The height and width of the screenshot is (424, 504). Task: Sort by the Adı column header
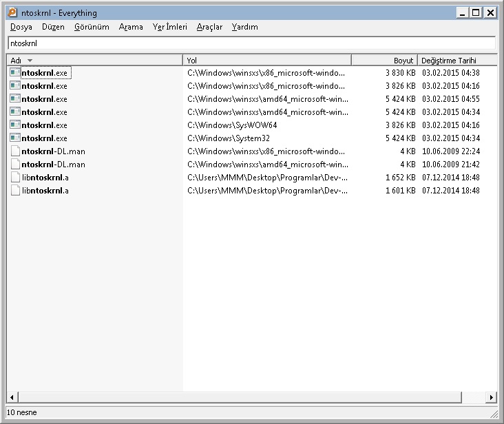(95, 61)
